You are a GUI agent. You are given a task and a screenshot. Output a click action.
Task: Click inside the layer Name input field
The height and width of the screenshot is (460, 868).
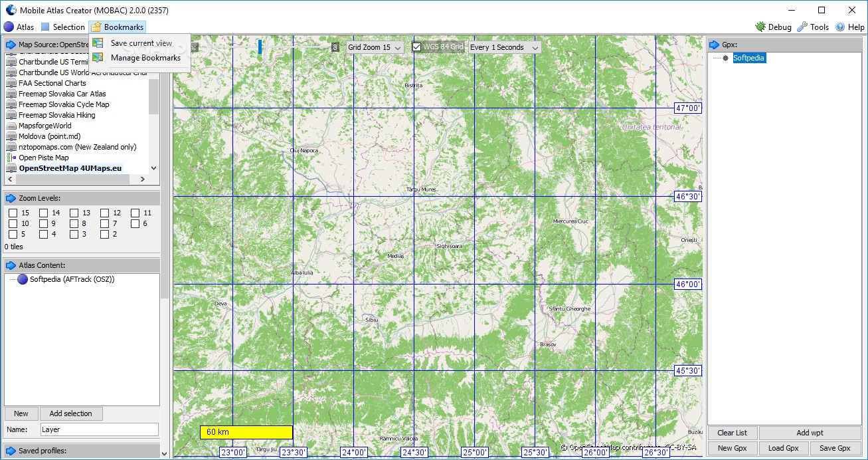coord(100,429)
